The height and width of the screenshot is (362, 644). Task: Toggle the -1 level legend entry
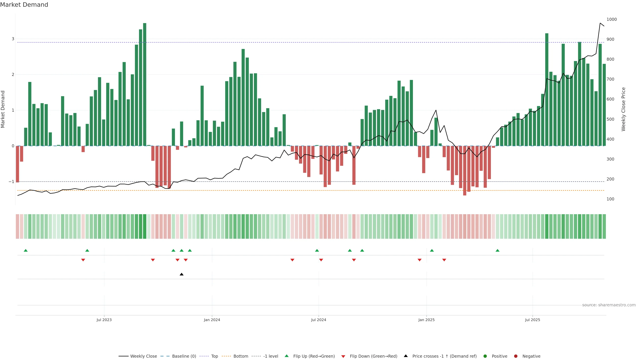[271, 356]
